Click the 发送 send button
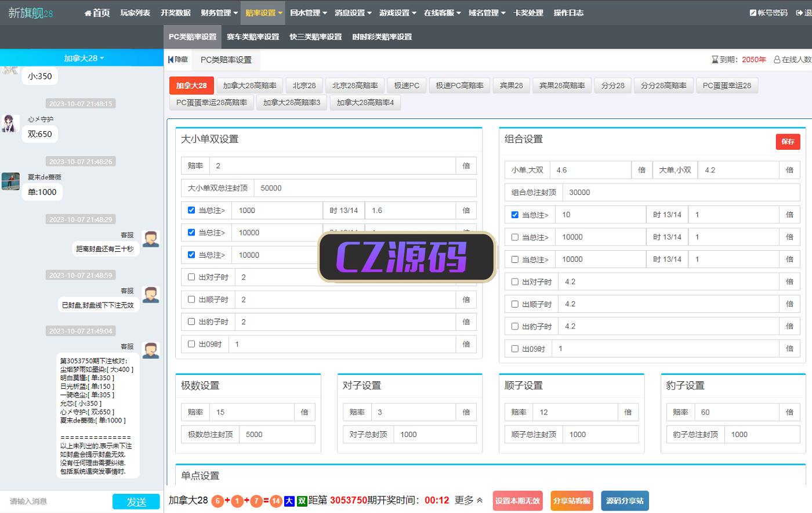 136,501
